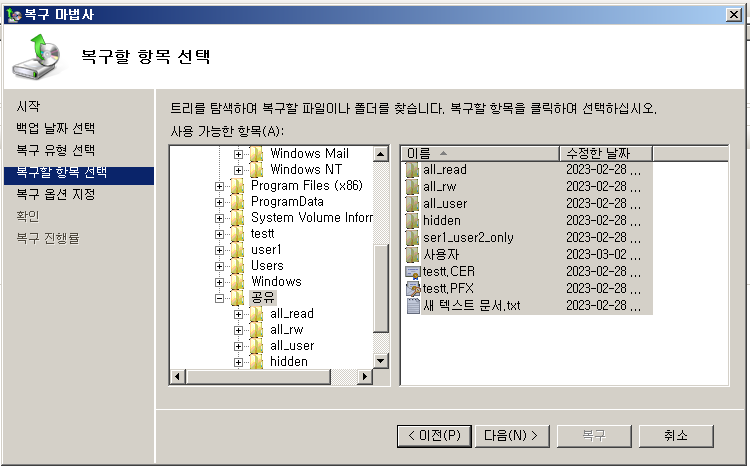This screenshot has width=750, height=471.
Task: Click the testt folder icon in tree
Action: (238, 234)
